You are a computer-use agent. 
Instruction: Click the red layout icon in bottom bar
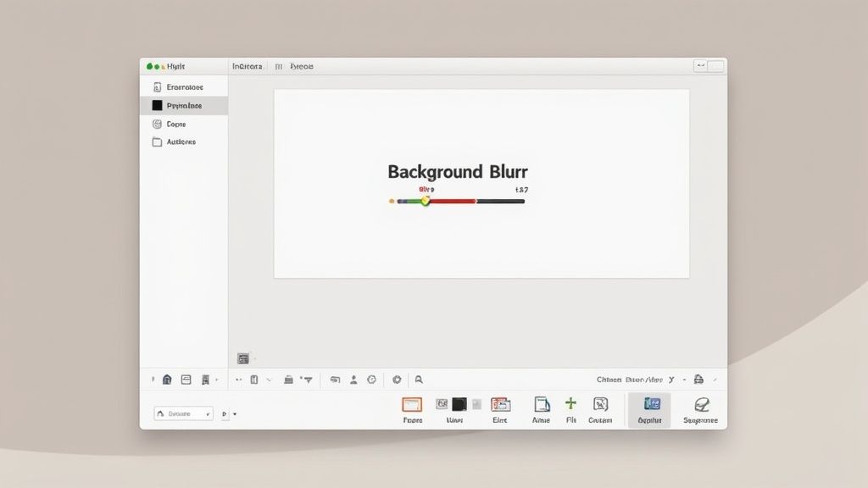tap(500, 405)
